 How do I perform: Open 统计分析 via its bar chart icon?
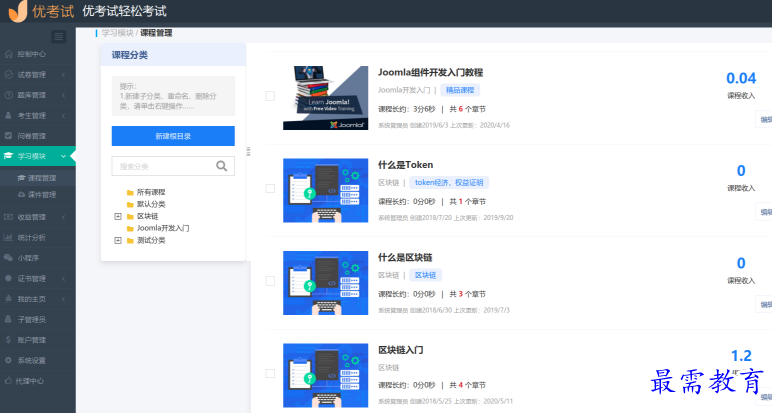(x=8, y=237)
